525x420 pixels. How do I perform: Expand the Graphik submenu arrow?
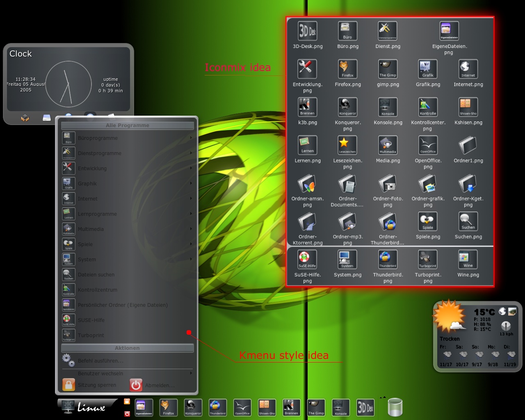191,183
